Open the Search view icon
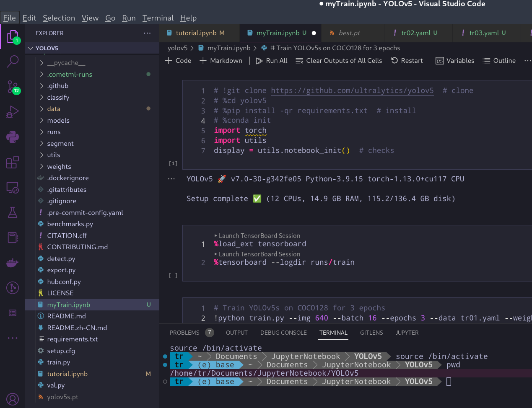 click(13, 61)
